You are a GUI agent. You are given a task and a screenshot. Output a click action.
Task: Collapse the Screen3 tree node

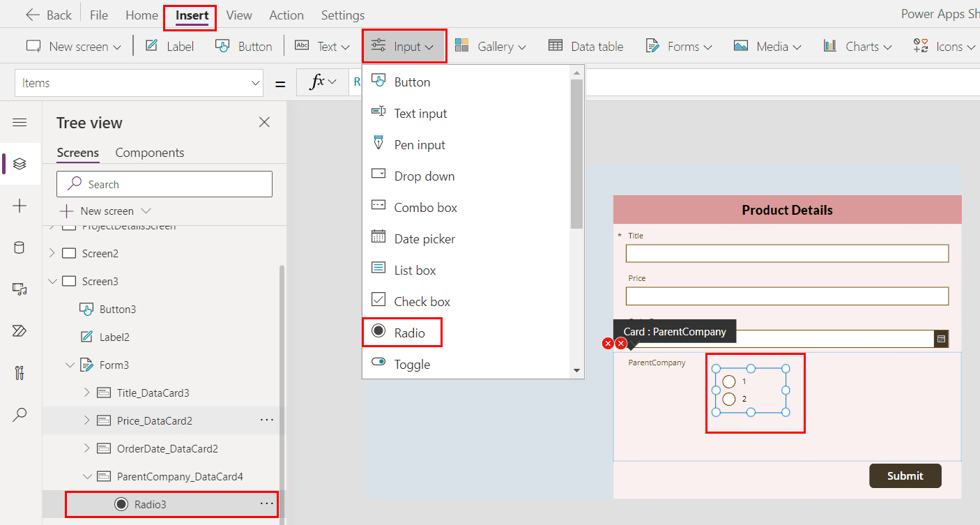pyautogui.click(x=53, y=281)
